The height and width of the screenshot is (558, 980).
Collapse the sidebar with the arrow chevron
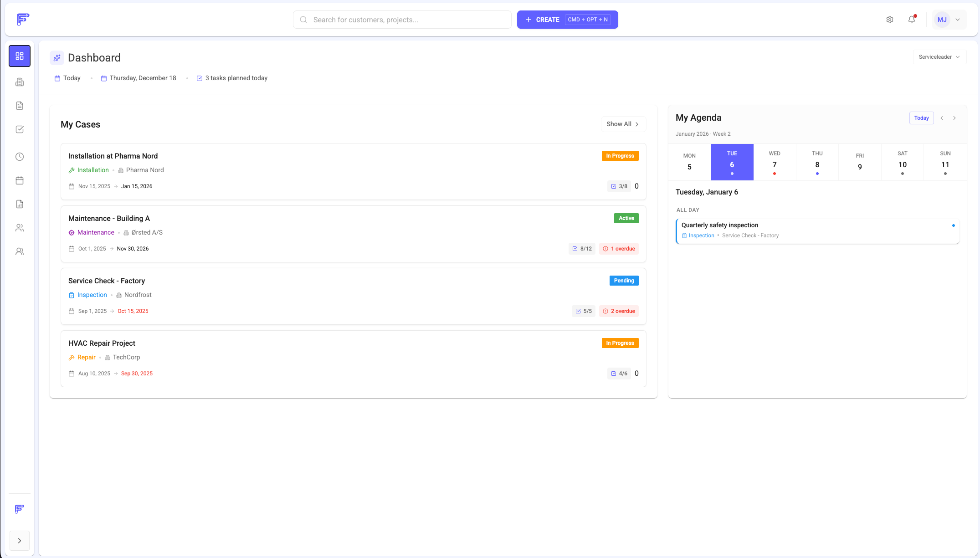(x=19, y=541)
